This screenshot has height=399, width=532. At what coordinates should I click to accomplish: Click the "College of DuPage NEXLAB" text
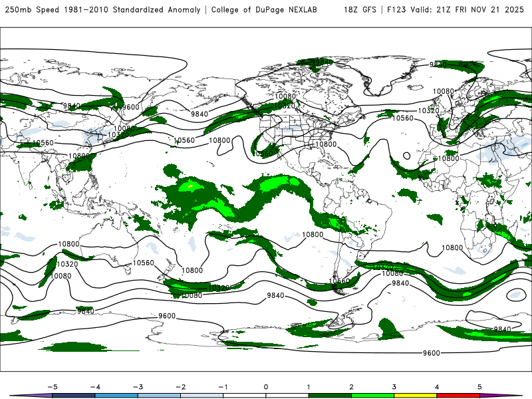point(264,10)
